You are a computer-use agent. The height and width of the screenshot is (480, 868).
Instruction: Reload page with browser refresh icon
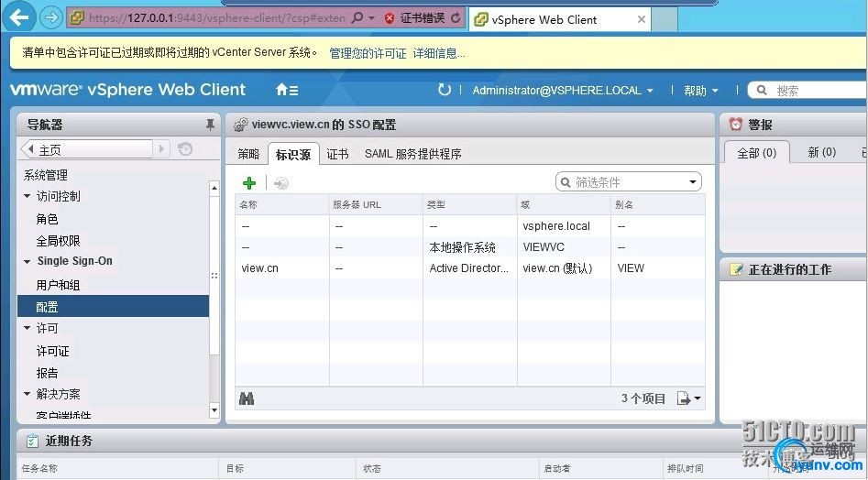pyautogui.click(x=456, y=17)
